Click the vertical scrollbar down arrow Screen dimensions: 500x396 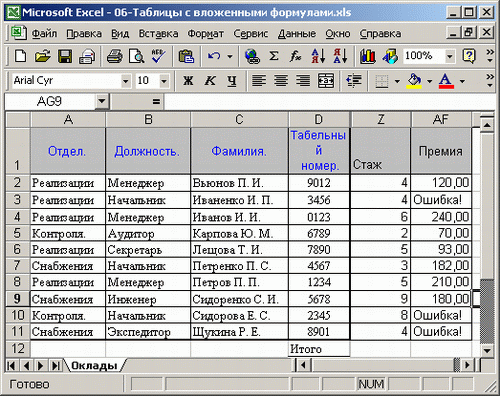(x=487, y=351)
